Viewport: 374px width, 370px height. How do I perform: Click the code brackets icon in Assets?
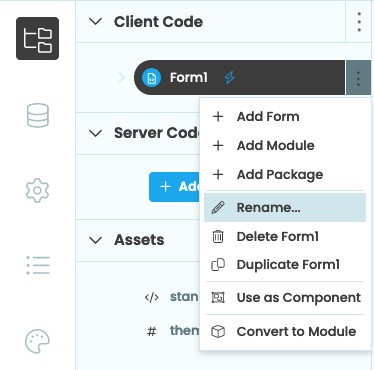[152, 297]
